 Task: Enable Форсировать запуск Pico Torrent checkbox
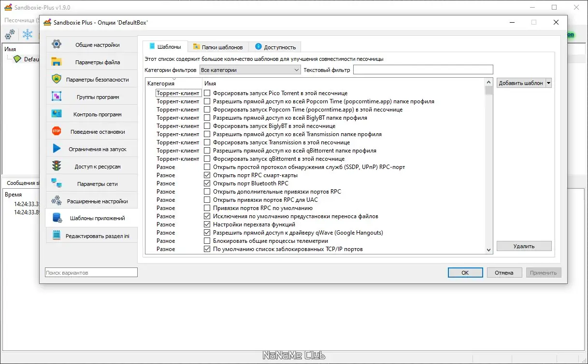(x=207, y=93)
